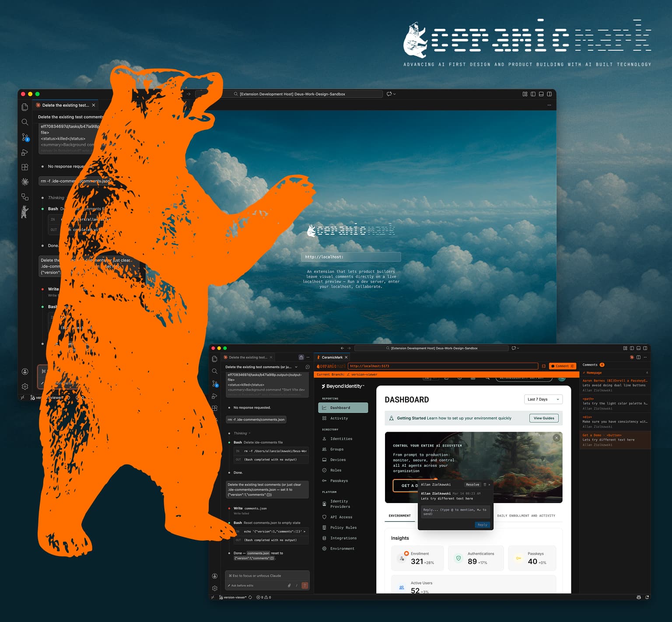
Task: Open Run and Debug in upper window
Action: click(25, 152)
